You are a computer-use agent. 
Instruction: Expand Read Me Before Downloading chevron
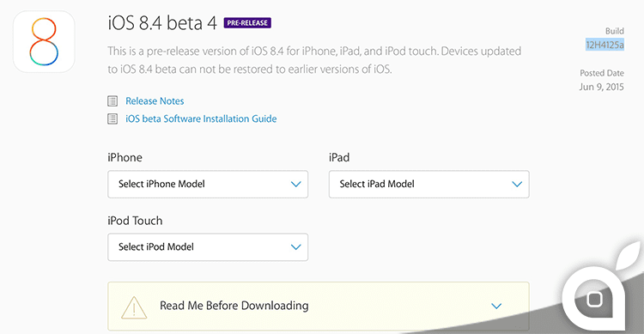pyautogui.click(x=496, y=306)
